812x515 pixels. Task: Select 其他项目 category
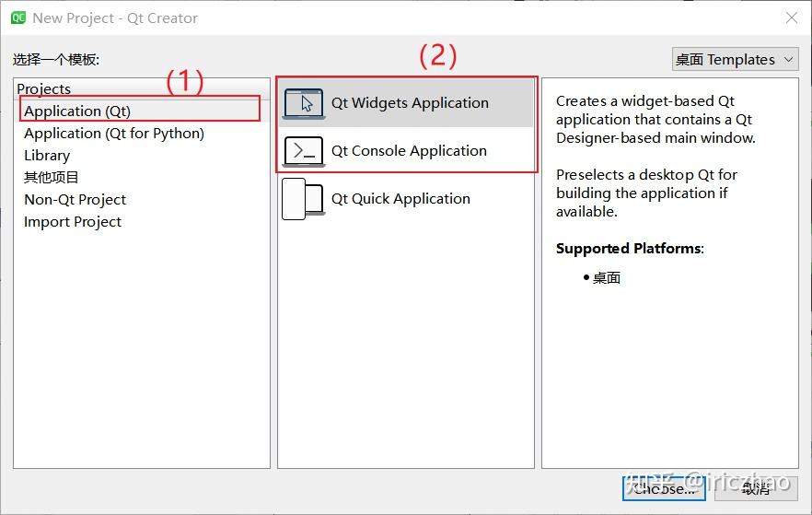coord(52,178)
